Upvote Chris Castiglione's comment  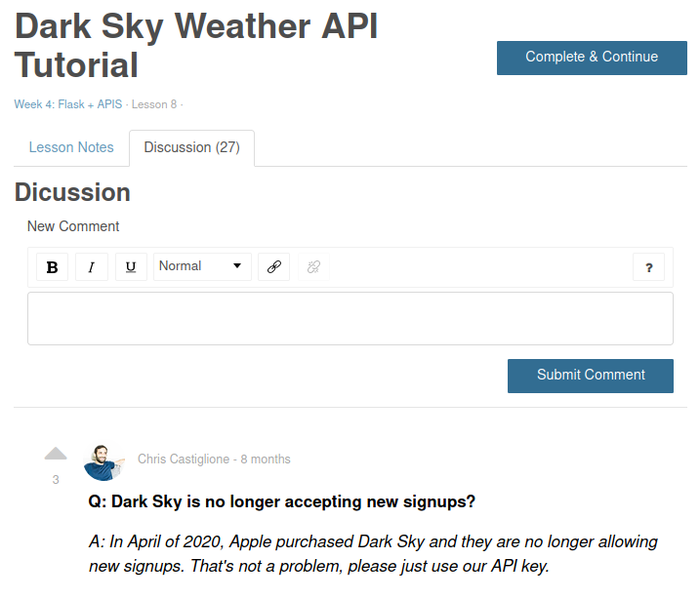[56, 454]
